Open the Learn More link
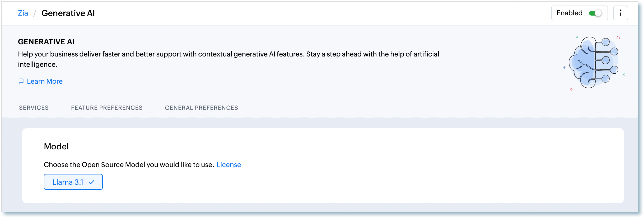Image resolution: width=644 pixels, height=218 pixels. (x=45, y=81)
